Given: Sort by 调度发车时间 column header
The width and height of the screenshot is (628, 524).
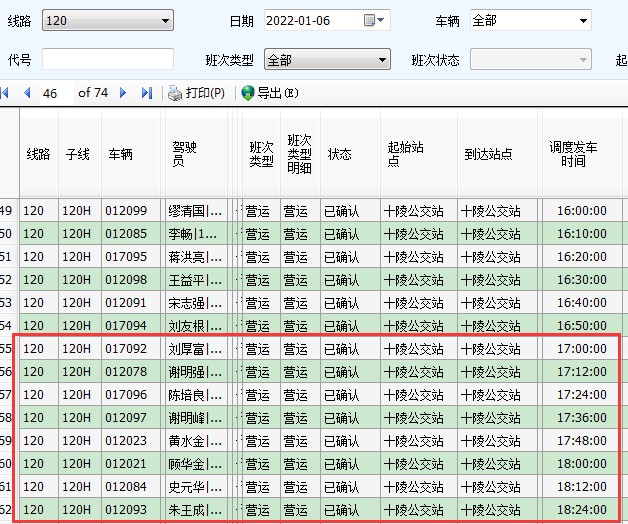Looking at the screenshot, I should coord(573,154).
